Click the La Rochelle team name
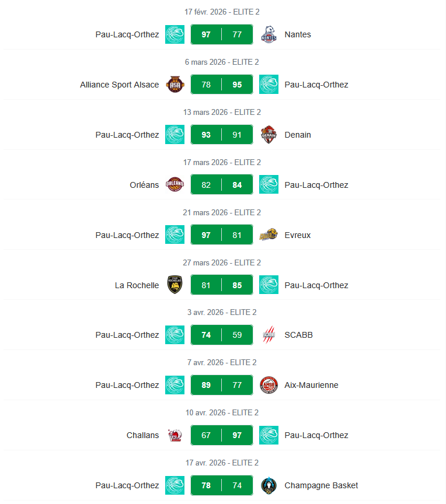 click(137, 285)
